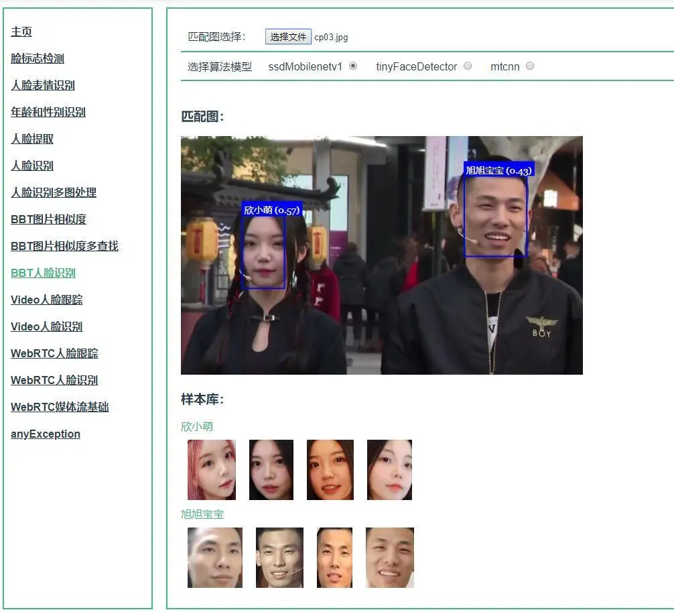Click 选择文件 to choose a new match image
This screenshot has width=674, height=616.
click(x=289, y=36)
